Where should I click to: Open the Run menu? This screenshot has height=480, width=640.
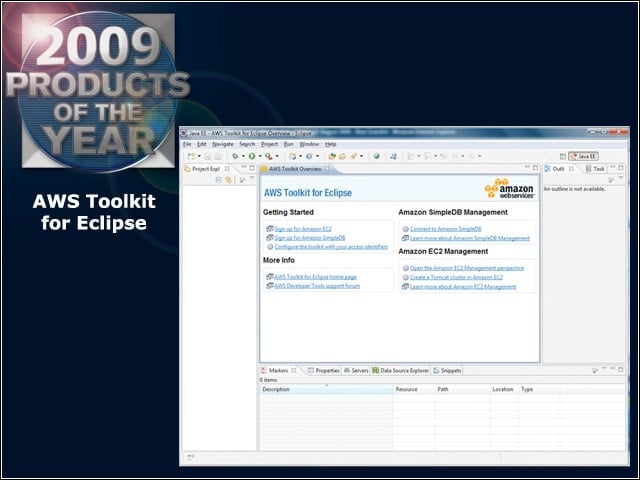[x=289, y=144]
